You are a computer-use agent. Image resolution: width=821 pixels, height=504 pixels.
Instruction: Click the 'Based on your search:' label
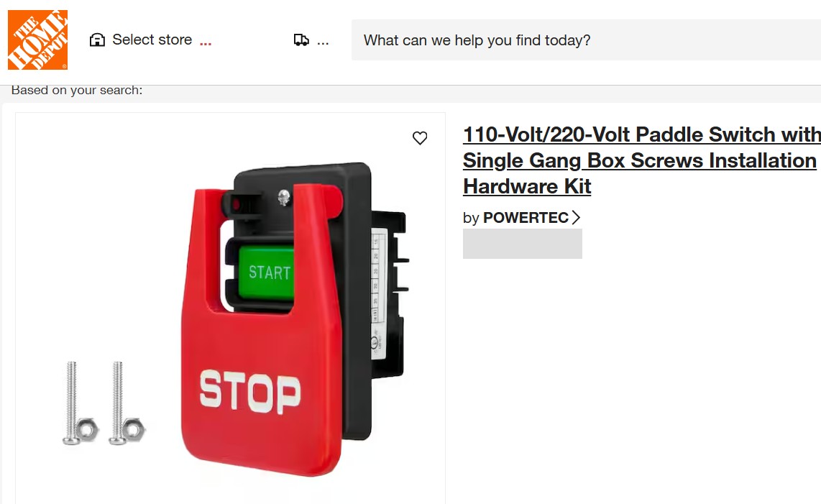(x=77, y=90)
